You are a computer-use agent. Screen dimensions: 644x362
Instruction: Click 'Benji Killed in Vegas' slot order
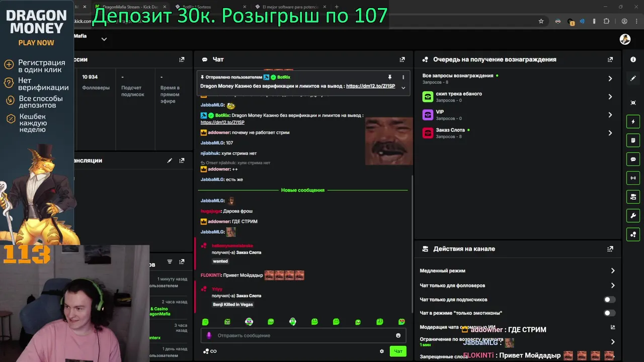click(x=233, y=304)
